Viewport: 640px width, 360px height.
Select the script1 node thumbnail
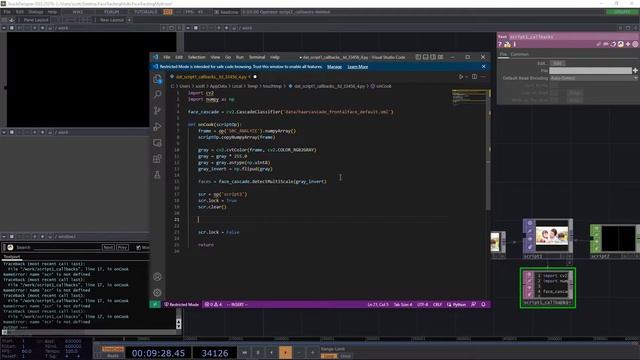coord(552,236)
